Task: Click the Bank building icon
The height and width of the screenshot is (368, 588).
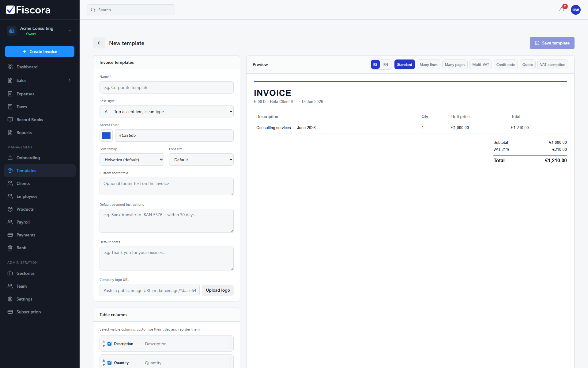Action: click(10, 248)
